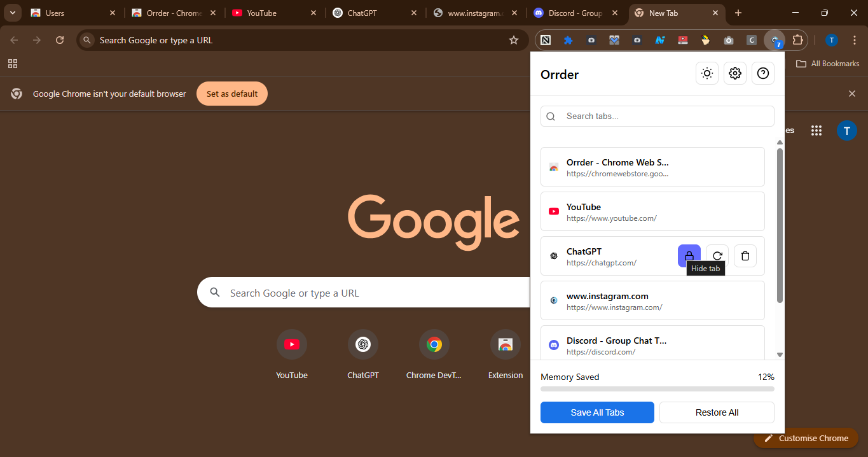Screen dimensions: 868x457
Task: Open All Bookmarks folder
Action: pyautogui.click(x=827, y=64)
